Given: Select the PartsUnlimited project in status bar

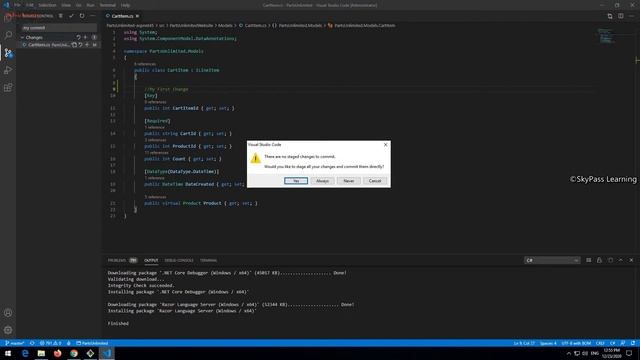Looking at the screenshot, I should tap(92, 343).
